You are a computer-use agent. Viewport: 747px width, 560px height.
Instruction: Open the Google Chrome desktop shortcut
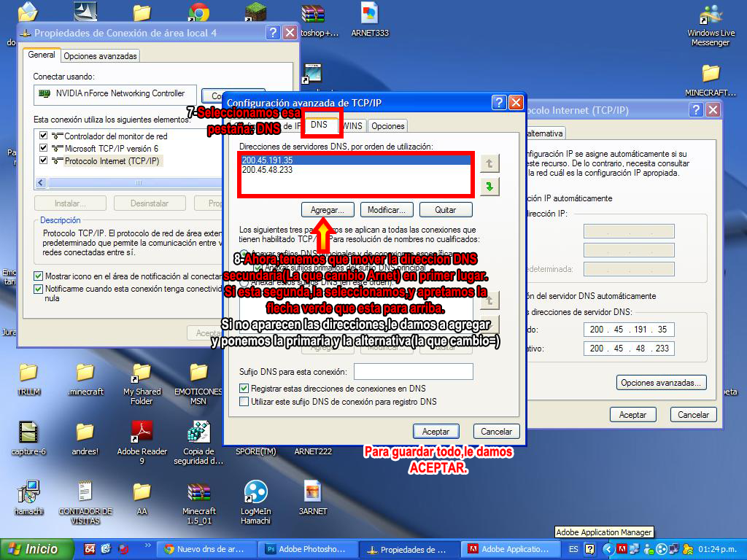(198, 12)
